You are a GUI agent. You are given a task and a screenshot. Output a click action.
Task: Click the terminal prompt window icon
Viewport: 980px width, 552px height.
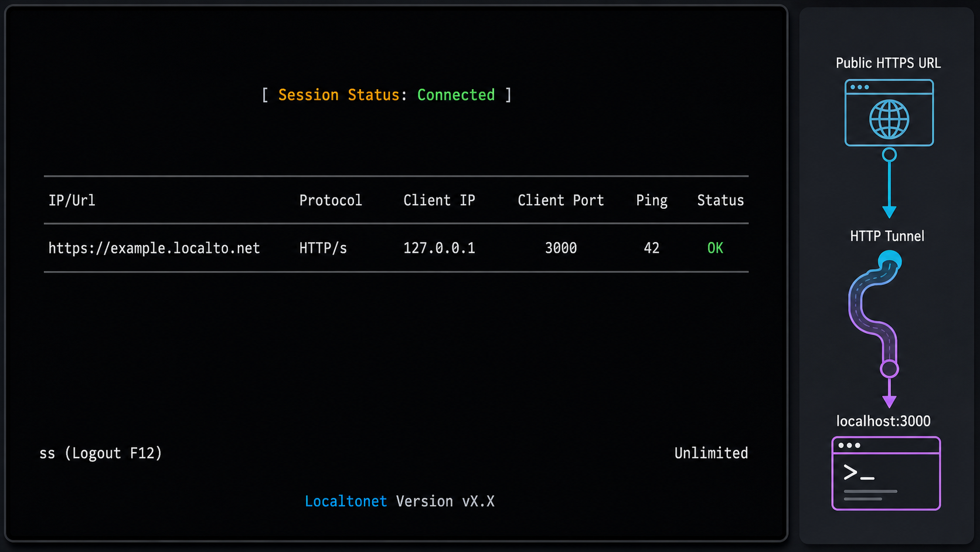886,473
